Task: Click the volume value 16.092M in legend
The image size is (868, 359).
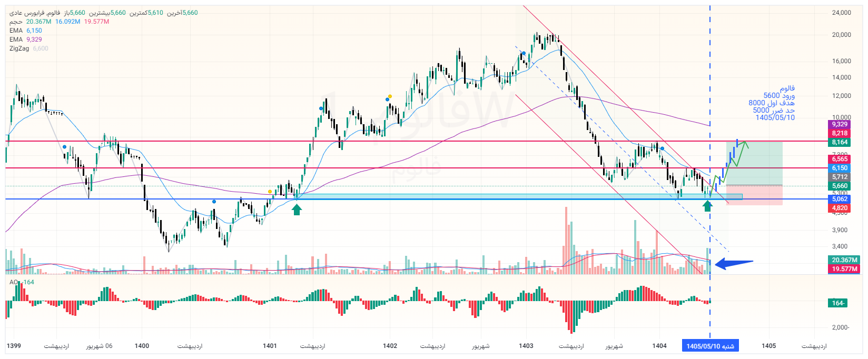Action: click(x=67, y=22)
